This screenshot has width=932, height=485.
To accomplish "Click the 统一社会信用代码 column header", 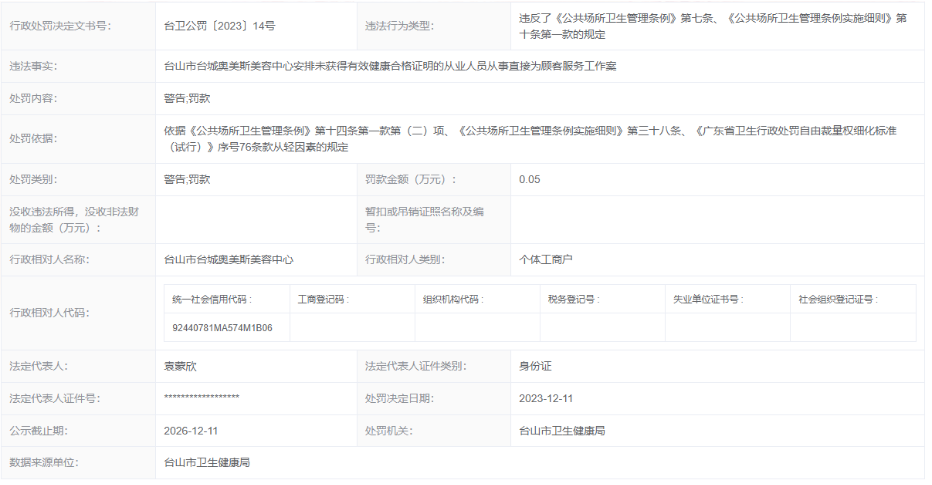I will [212, 299].
